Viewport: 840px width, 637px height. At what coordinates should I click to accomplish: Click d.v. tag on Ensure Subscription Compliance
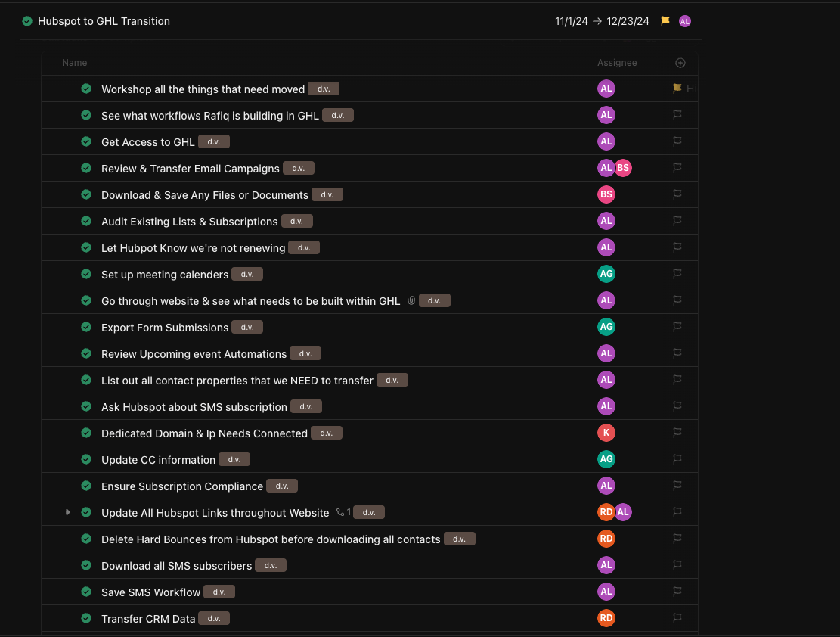click(282, 486)
